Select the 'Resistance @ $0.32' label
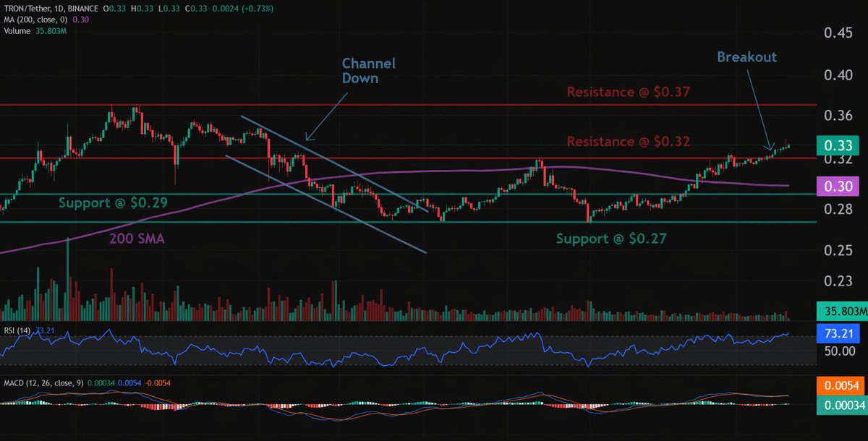The height and width of the screenshot is (441, 868). pyautogui.click(x=628, y=141)
